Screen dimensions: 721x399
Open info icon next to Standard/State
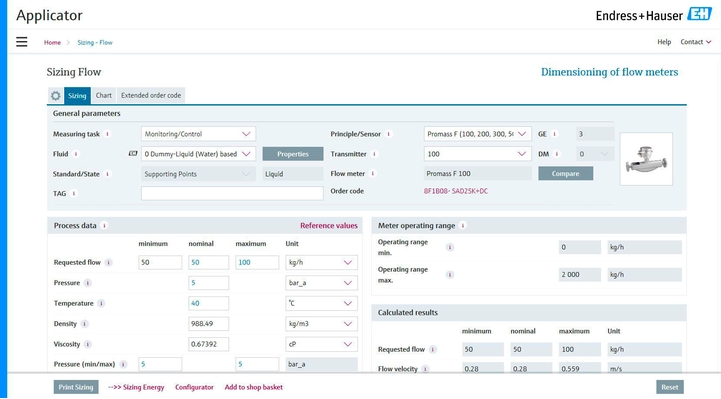pos(108,174)
